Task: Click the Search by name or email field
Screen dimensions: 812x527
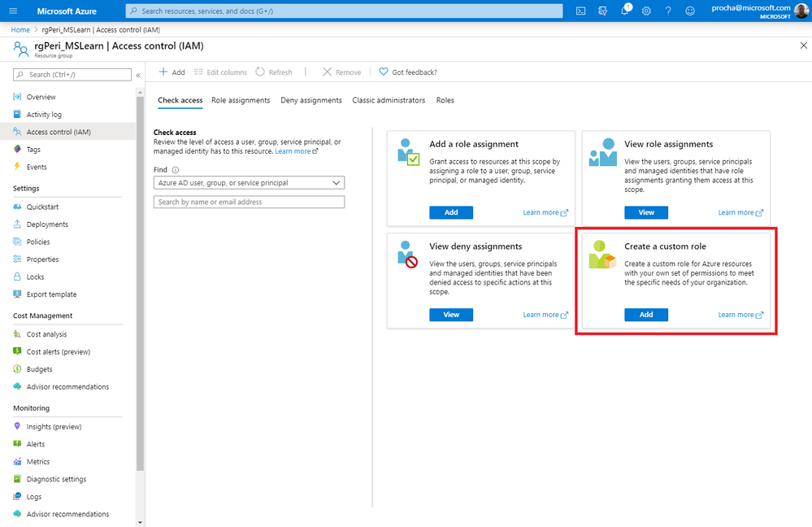Action: pyautogui.click(x=249, y=202)
